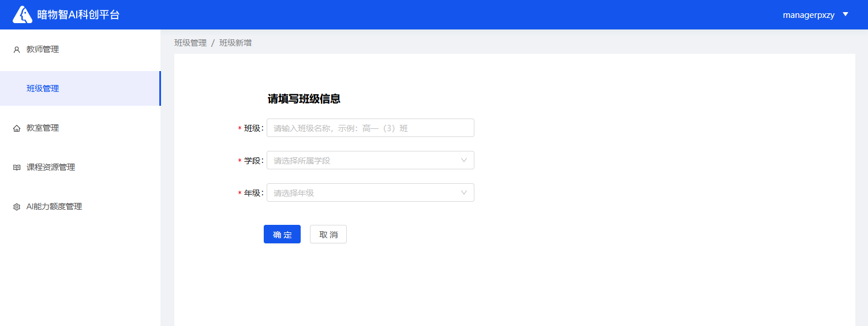Expand the 学段 dropdown chevron
The width and height of the screenshot is (868, 326).
tap(464, 160)
